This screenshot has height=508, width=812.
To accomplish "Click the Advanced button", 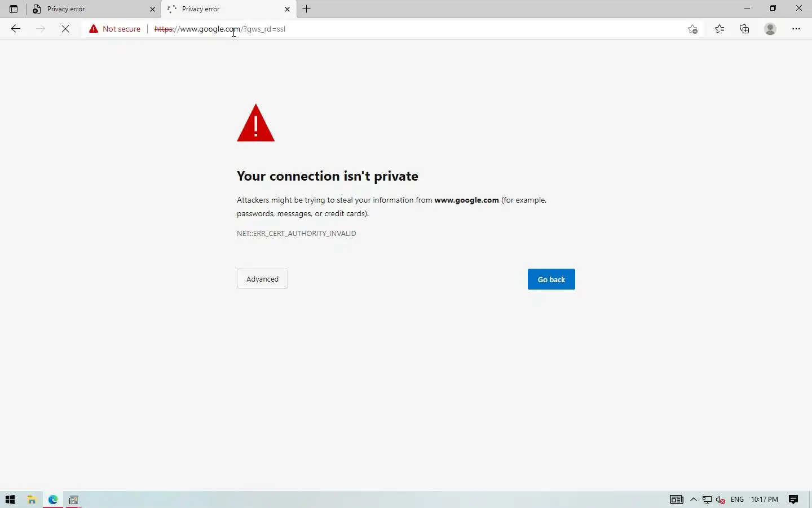I will (x=262, y=279).
